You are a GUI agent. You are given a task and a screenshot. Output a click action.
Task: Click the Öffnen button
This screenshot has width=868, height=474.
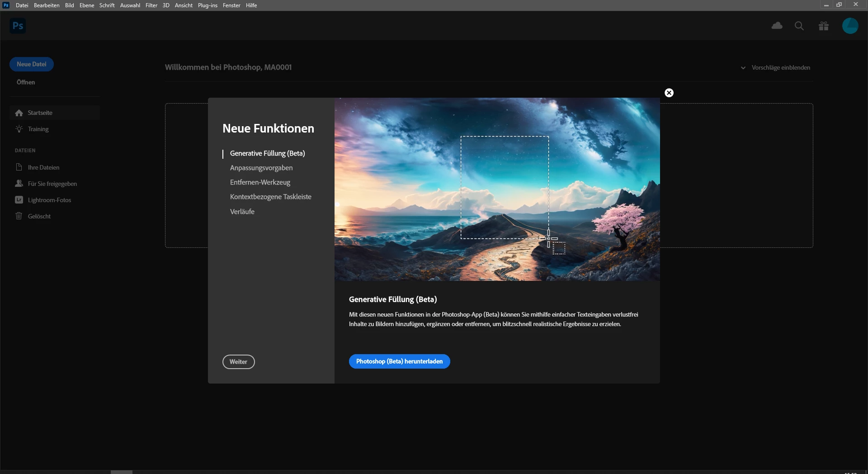click(x=26, y=82)
